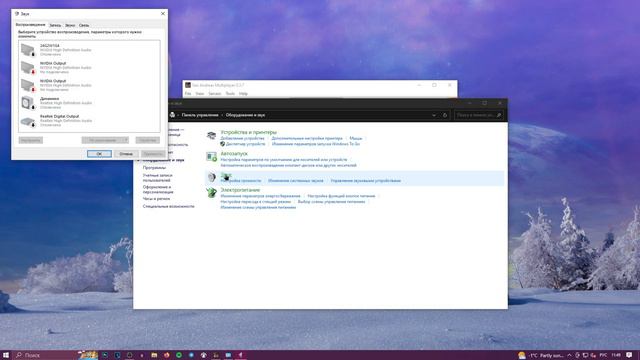Open the Устройства и принтеры heading link
Screen dimensions: 640x360
click(x=249, y=132)
